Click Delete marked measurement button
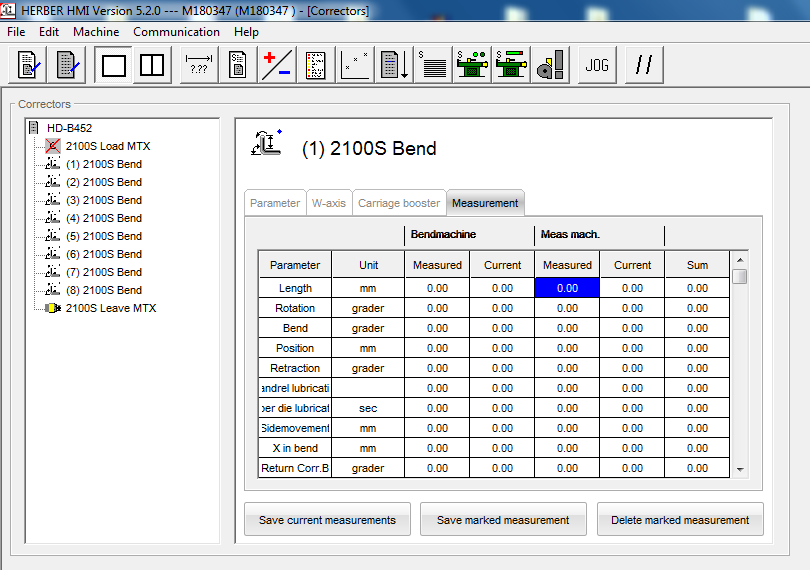The height and width of the screenshot is (570, 810). point(680,520)
